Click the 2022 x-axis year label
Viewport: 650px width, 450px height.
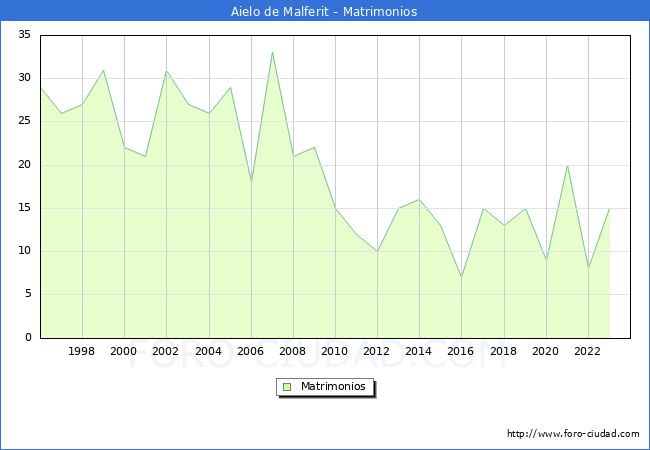(588, 351)
